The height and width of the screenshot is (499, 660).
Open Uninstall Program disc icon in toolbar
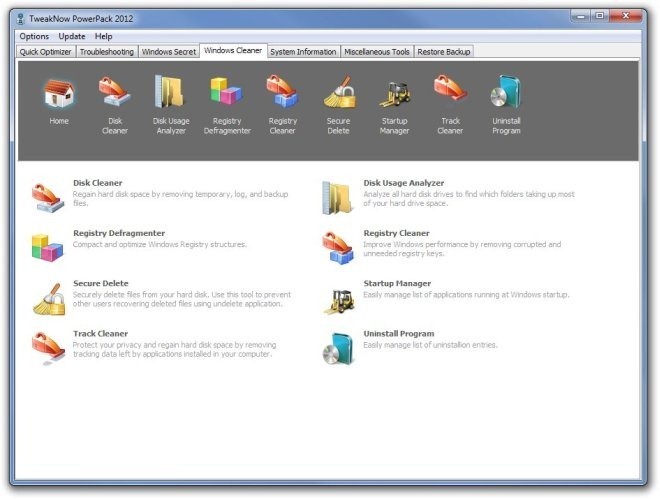(x=506, y=92)
